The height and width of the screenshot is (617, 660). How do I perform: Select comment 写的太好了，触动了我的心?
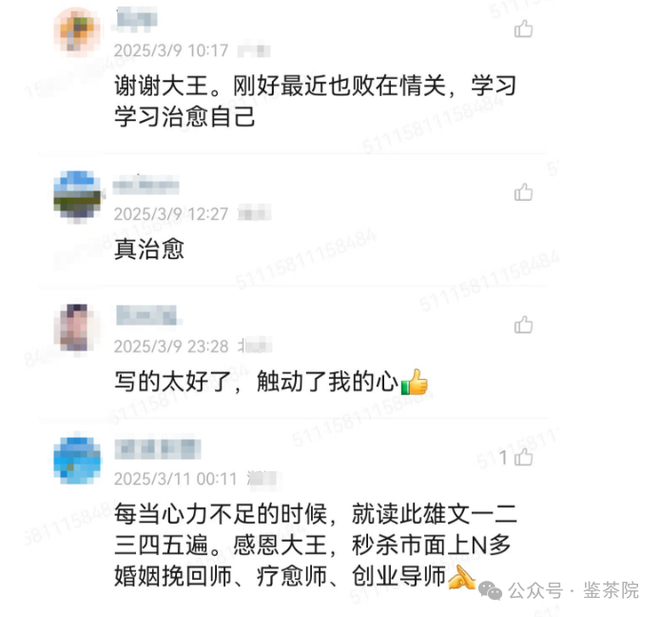coord(256,382)
